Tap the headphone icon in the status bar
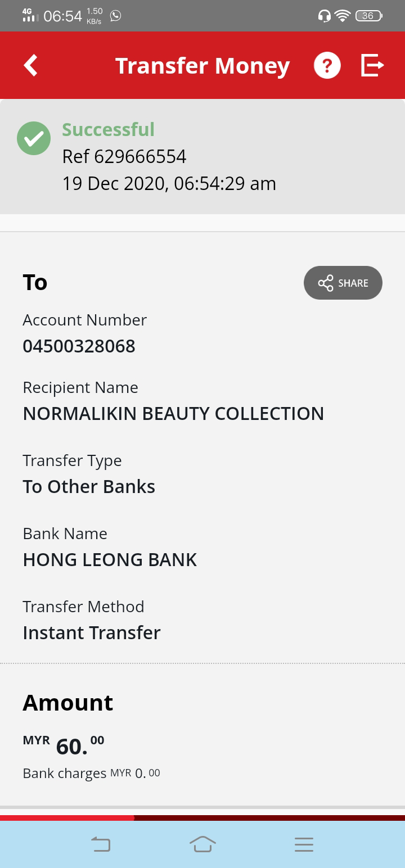Screen dimensions: 405x868 click(324, 16)
